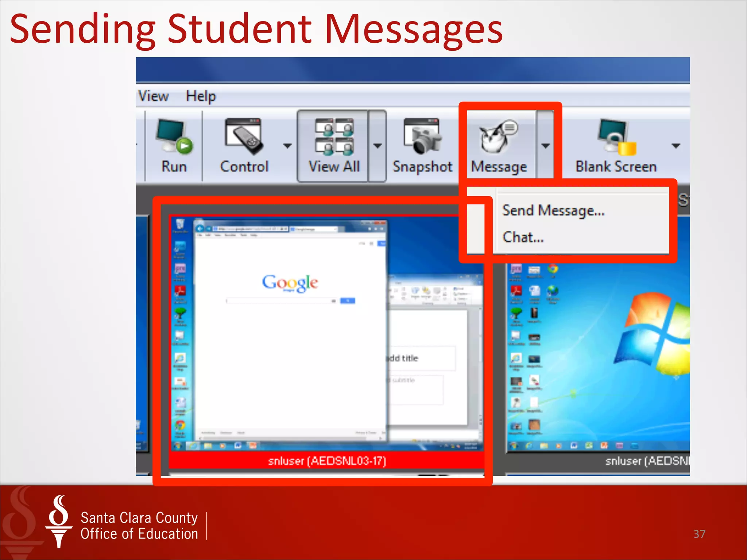The image size is (747, 560).
Task: Click the Run toolbar icon
Action: (x=174, y=136)
